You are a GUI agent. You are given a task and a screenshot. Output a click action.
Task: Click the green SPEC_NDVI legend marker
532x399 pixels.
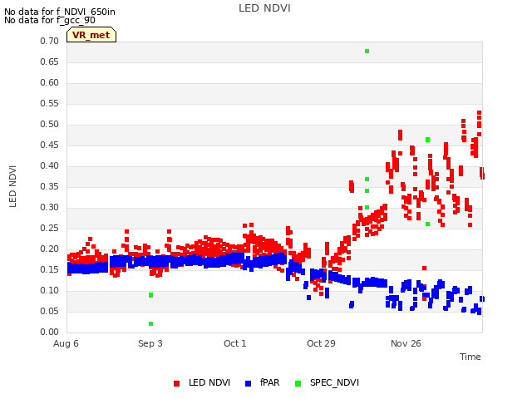(x=298, y=383)
